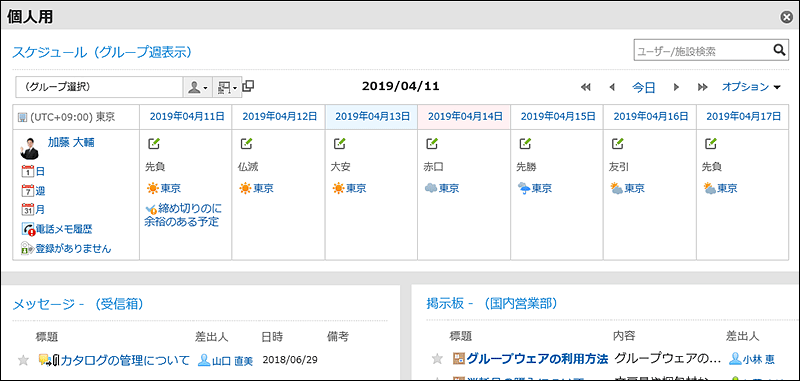Jump forward one week with double-right arrow

[703, 87]
